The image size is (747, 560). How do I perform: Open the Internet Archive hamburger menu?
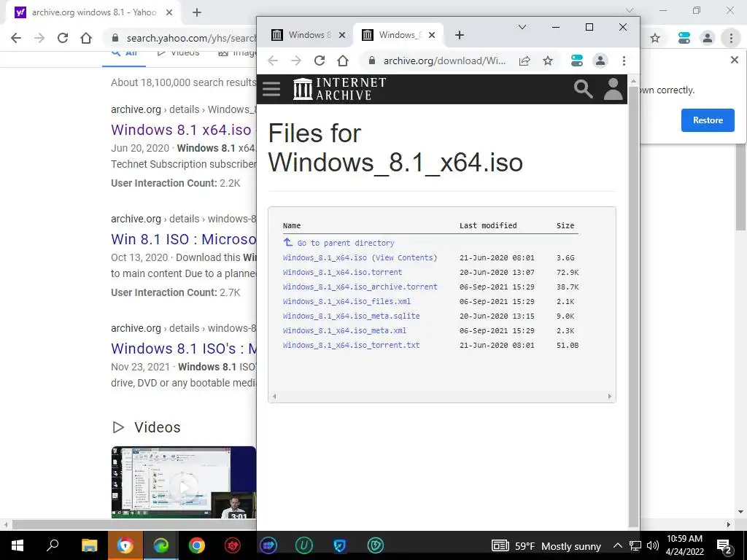271,89
